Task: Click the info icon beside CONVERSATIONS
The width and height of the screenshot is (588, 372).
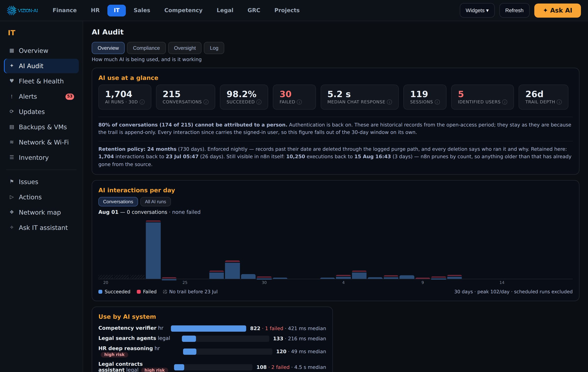Action: coord(206,102)
